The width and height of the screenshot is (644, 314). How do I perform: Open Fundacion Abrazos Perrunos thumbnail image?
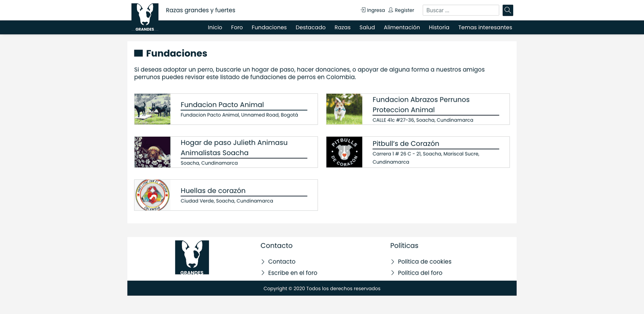(x=345, y=109)
